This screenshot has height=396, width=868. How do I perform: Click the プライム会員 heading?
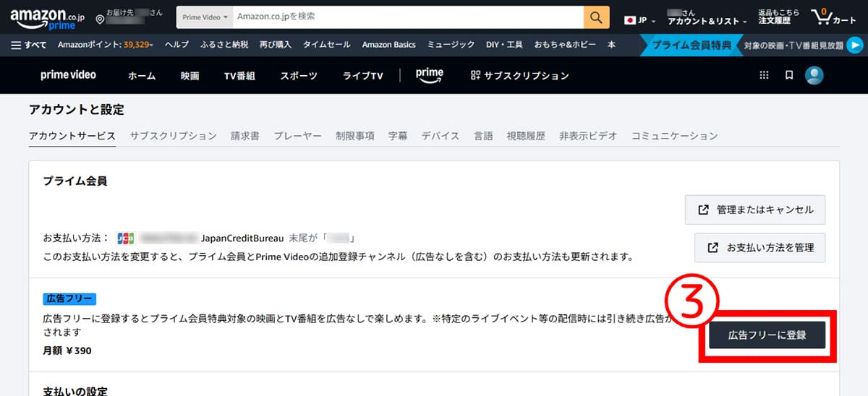75,181
